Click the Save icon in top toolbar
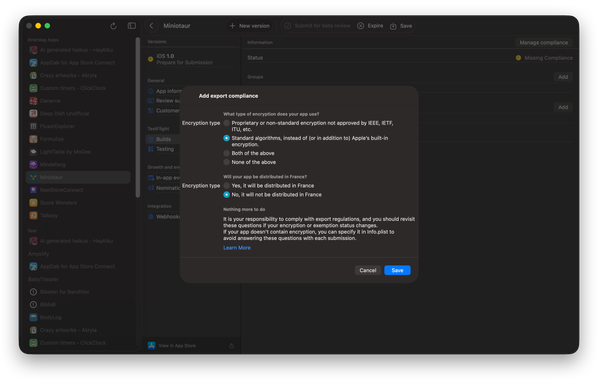598x384 pixels. click(393, 26)
